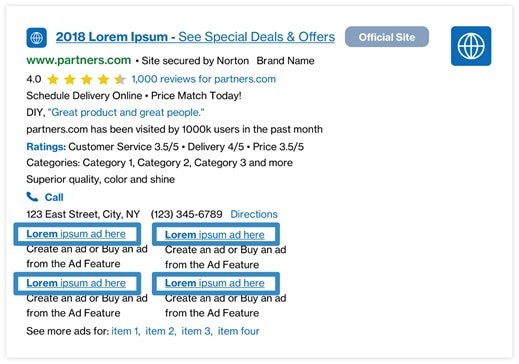Click the Official Site button

click(x=387, y=37)
